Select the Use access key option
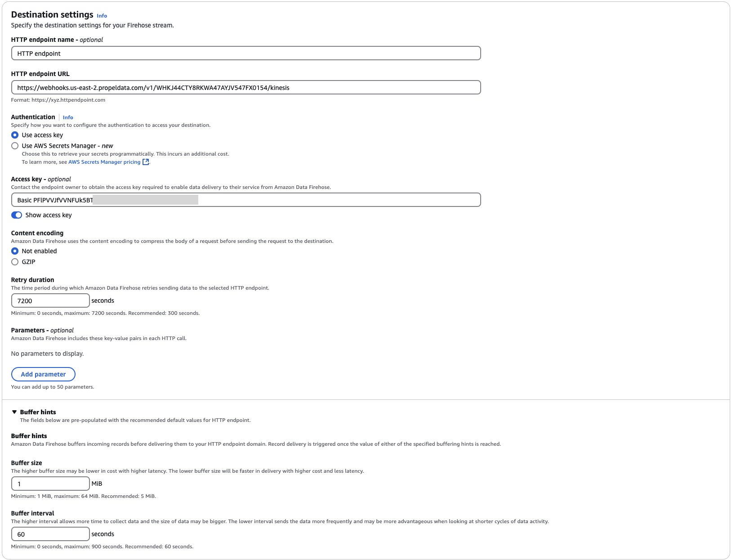Image resolution: width=732 pixels, height=560 pixels. (x=15, y=134)
